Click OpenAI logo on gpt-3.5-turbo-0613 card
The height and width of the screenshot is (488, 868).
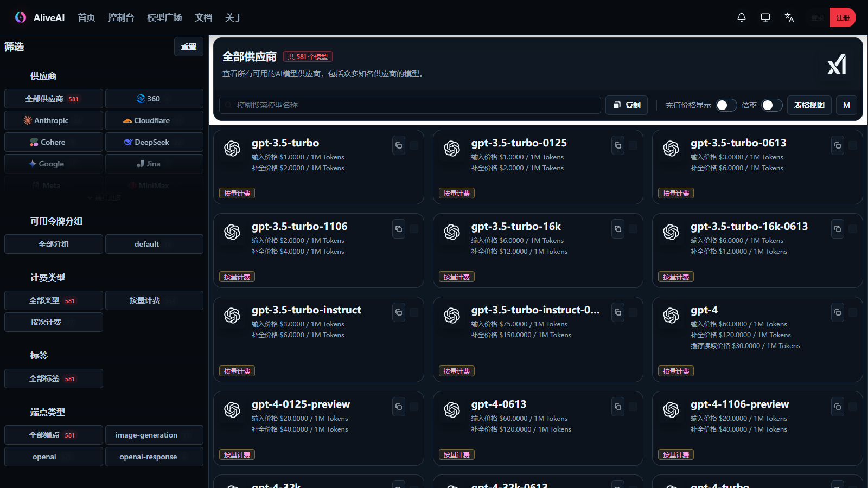click(x=671, y=149)
